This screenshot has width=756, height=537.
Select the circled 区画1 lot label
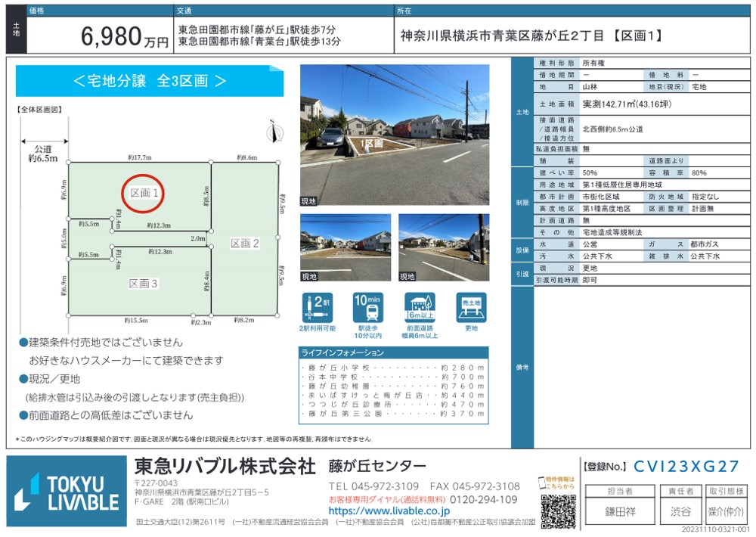(x=144, y=194)
